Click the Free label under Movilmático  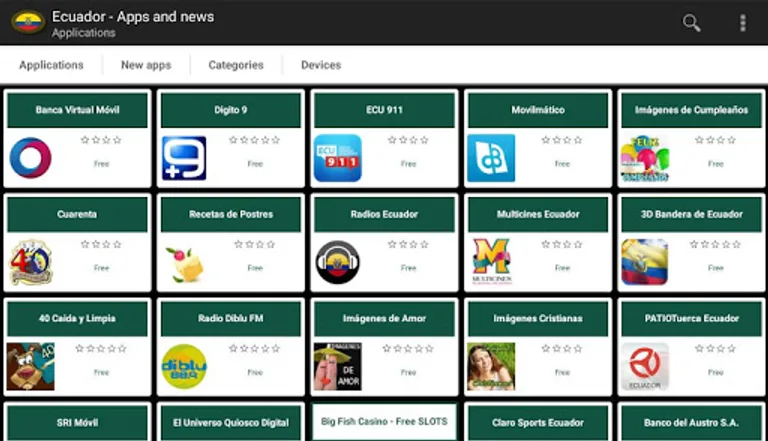pyautogui.click(x=562, y=164)
